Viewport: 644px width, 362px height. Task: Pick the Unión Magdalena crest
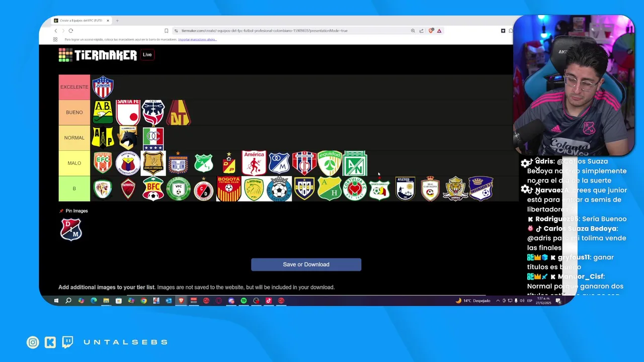click(x=304, y=163)
